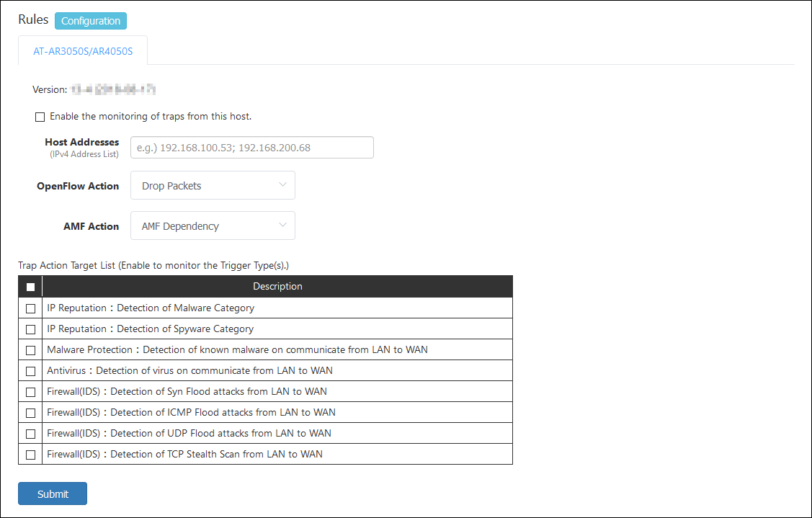Open the OpenFlow Action dropdown

click(x=213, y=186)
